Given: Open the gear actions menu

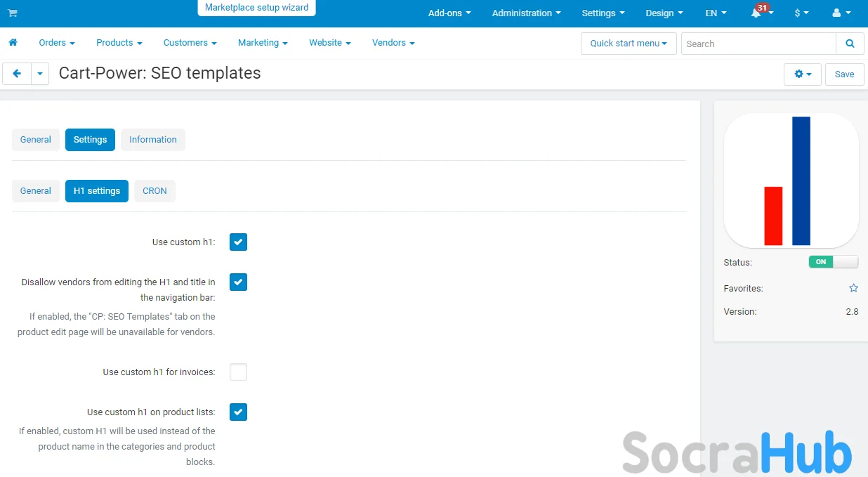Looking at the screenshot, I should [803, 74].
